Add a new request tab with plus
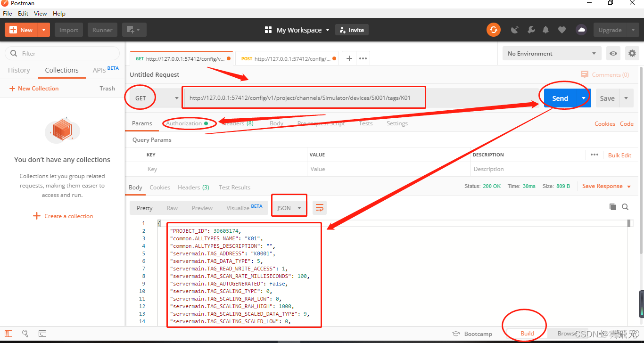The height and width of the screenshot is (343, 644). pos(349,58)
